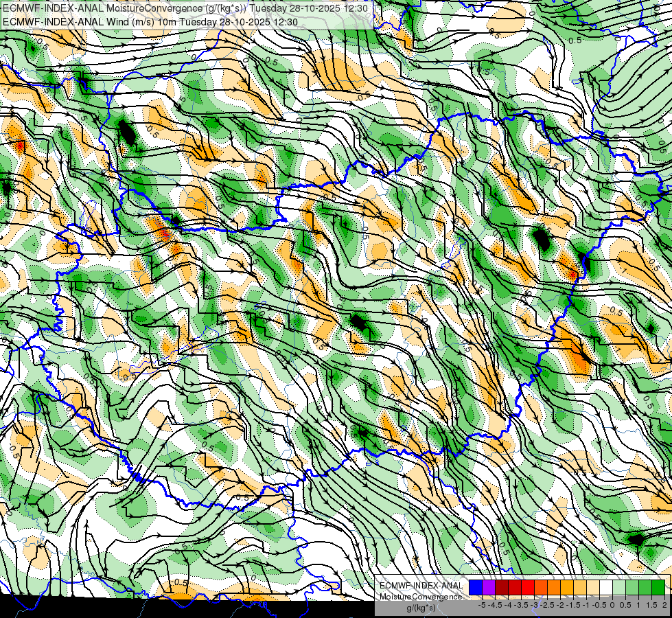Click the legend label MoistureConvergence

[x=421, y=597]
